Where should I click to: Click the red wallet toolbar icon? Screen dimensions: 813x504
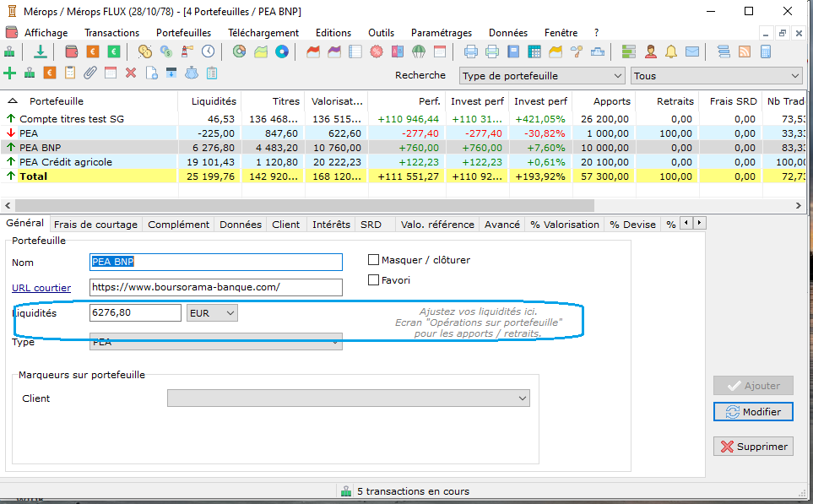click(72, 51)
